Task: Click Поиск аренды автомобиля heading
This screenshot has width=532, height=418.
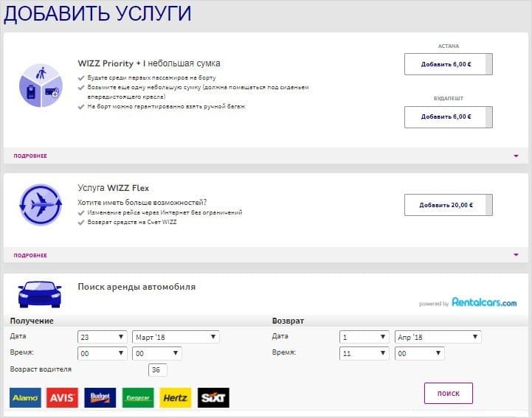Action: click(137, 287)
